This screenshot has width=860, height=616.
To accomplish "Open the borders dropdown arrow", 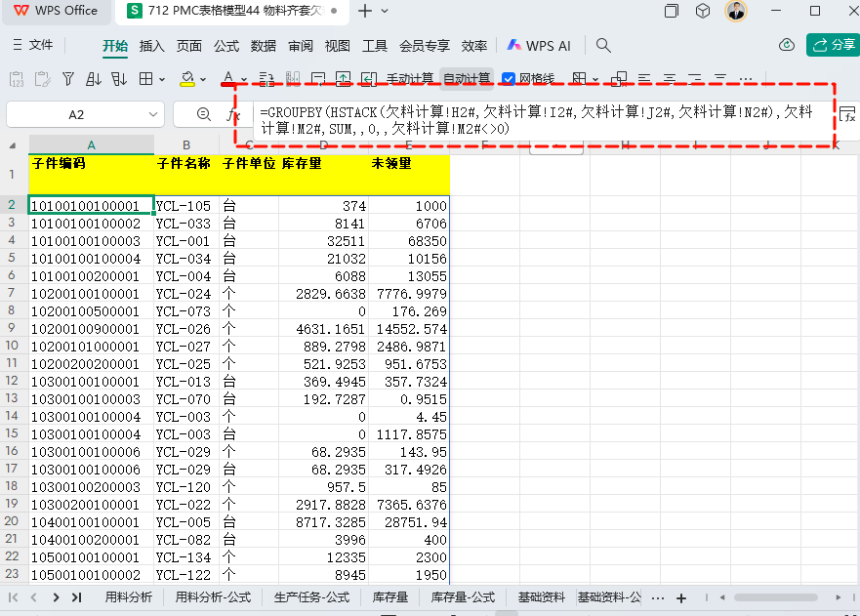I will tap(162, 79).
